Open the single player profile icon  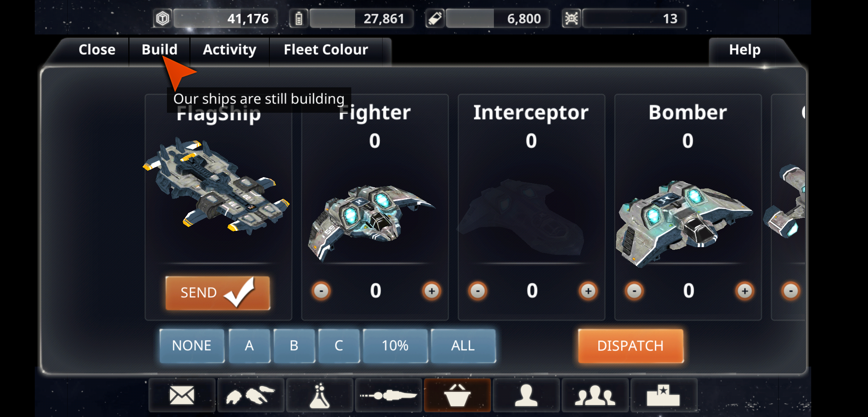pyautogui.click(x=526, y=395)
